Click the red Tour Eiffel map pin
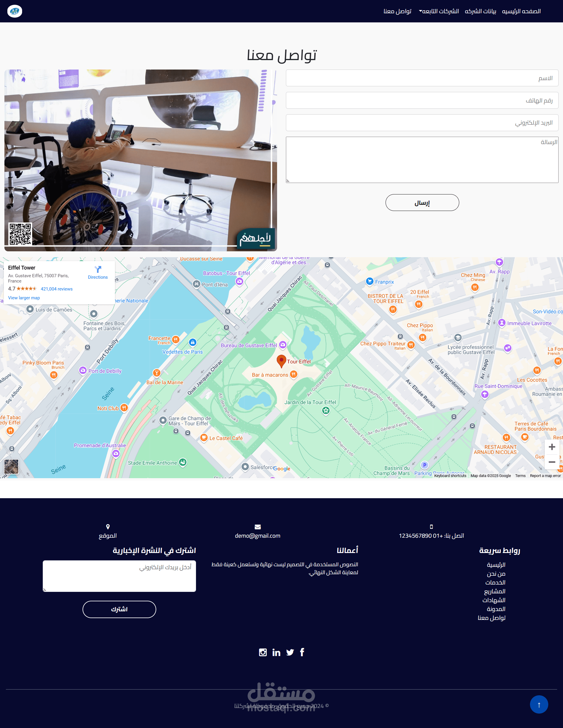This screenshot has width=563, height=728. pos(281,361)
